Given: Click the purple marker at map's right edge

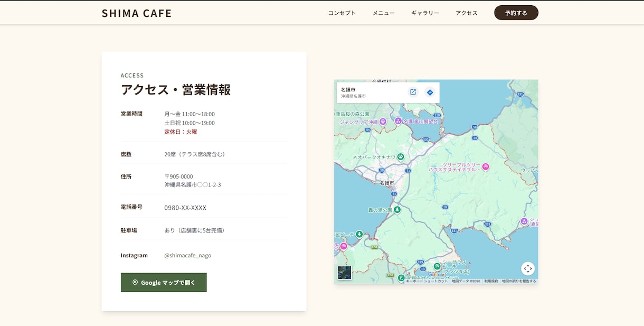Looking at the screenshot, I should coord(524,221).
